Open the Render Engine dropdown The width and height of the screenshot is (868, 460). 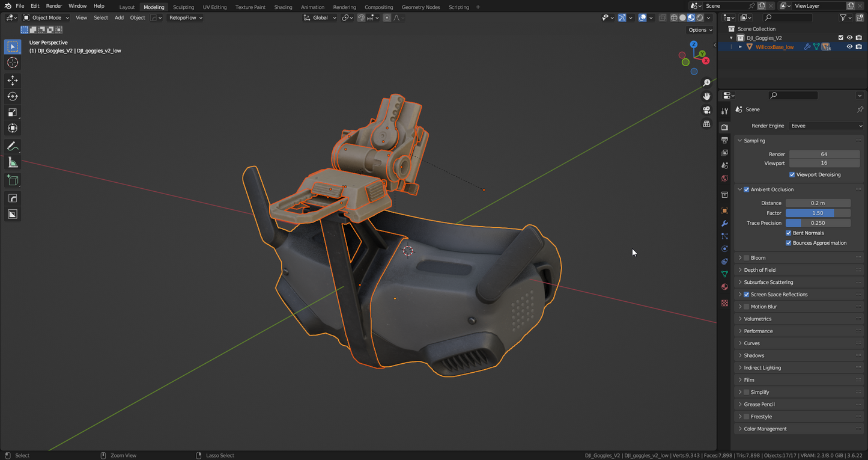[826, 126]
